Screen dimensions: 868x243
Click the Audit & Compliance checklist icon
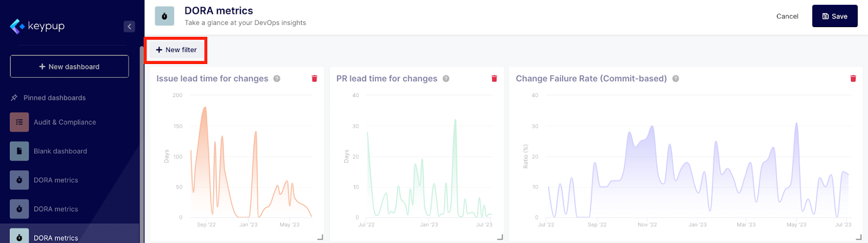pyautogui.click(x=19, y=123)
